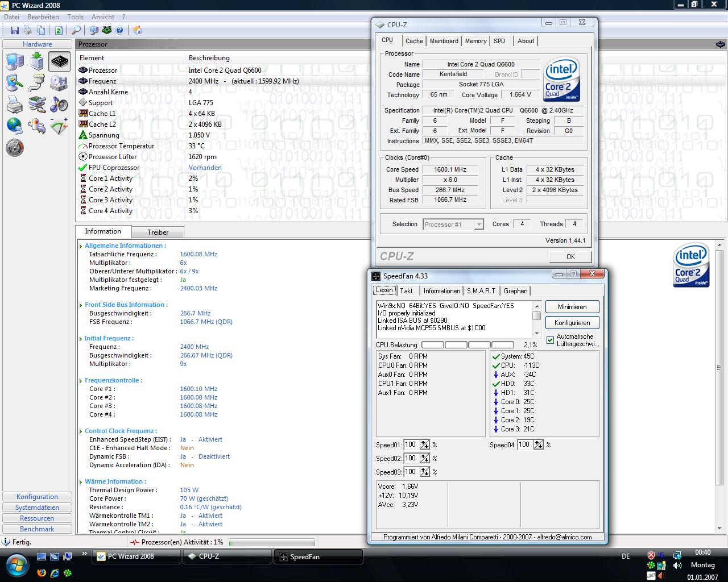This screenshot has width=728, height=582.
Task: Select the Prozessor Temperatur row
Action: 222,146
